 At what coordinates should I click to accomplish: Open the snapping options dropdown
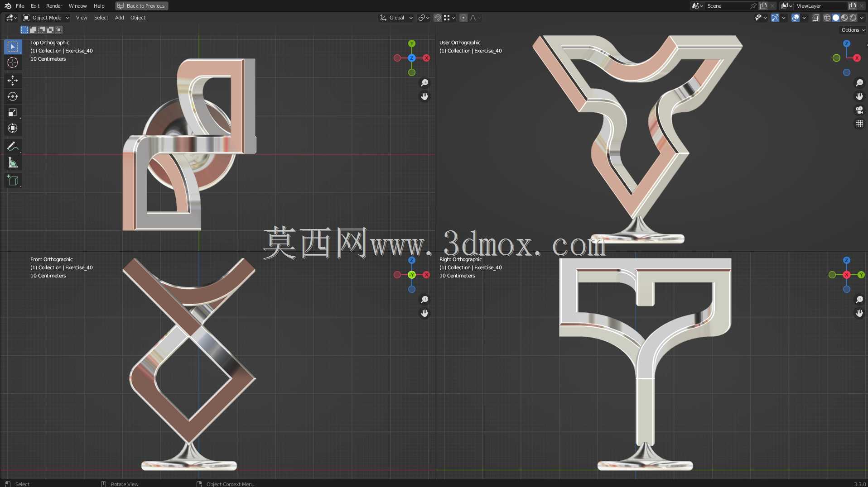(x=449, y=18)
